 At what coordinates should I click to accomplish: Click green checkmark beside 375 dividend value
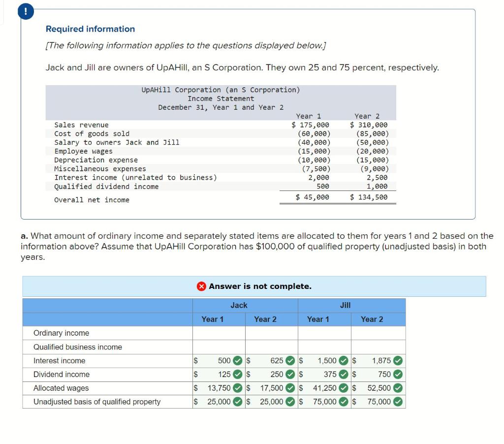click(x=344, y=374)
